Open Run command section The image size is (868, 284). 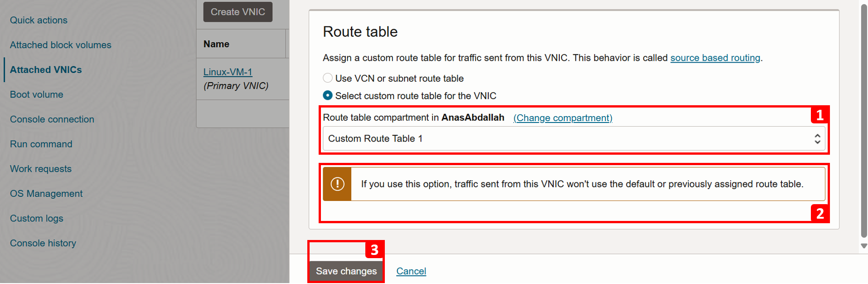tap(41, 144)
